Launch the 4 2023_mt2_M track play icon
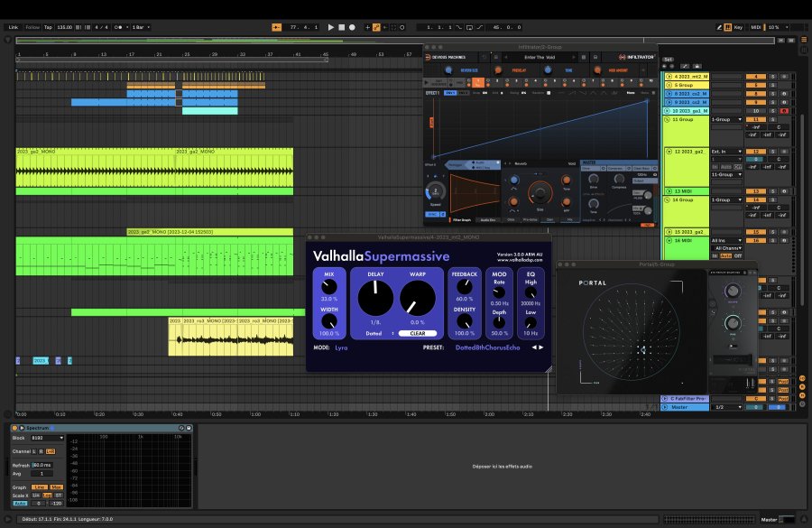Viewport: 812px width, 528px height. 669,77
